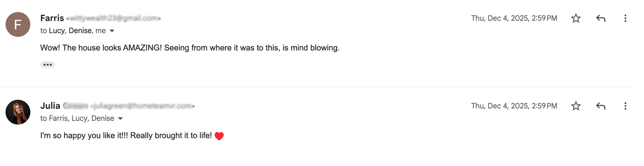Open more options for Farris's email
The height and width of the screenshot is (166, 644).
[625, 18]
